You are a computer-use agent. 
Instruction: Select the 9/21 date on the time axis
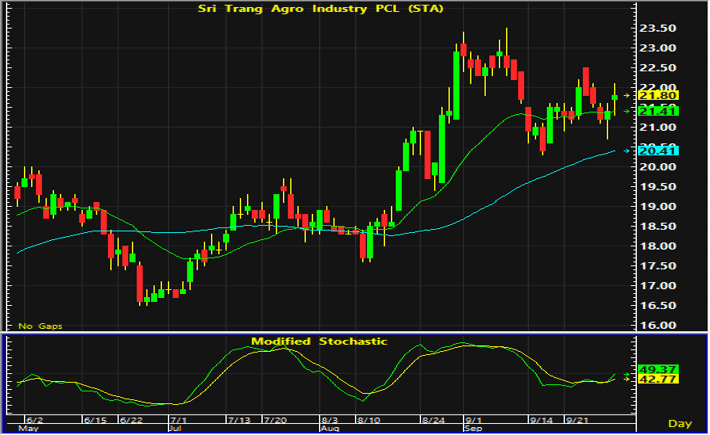click(x=577, y=420)
